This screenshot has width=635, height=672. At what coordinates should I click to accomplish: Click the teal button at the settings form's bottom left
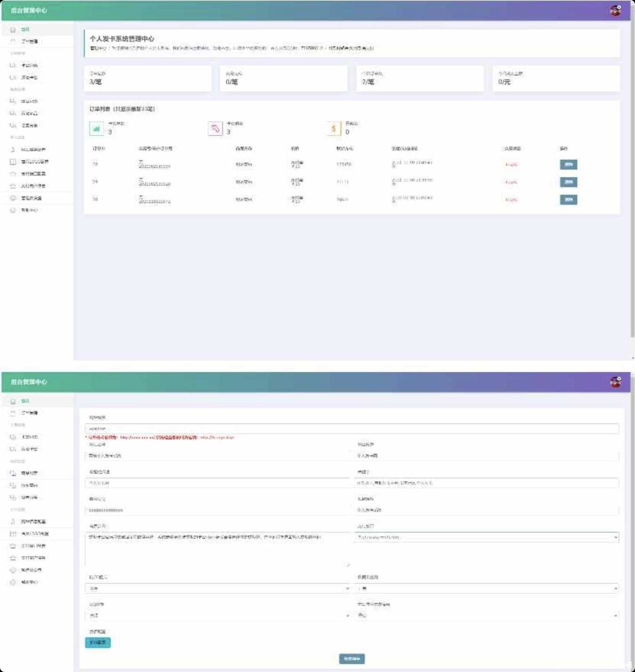pyautogui.click(x=98, y=642)
